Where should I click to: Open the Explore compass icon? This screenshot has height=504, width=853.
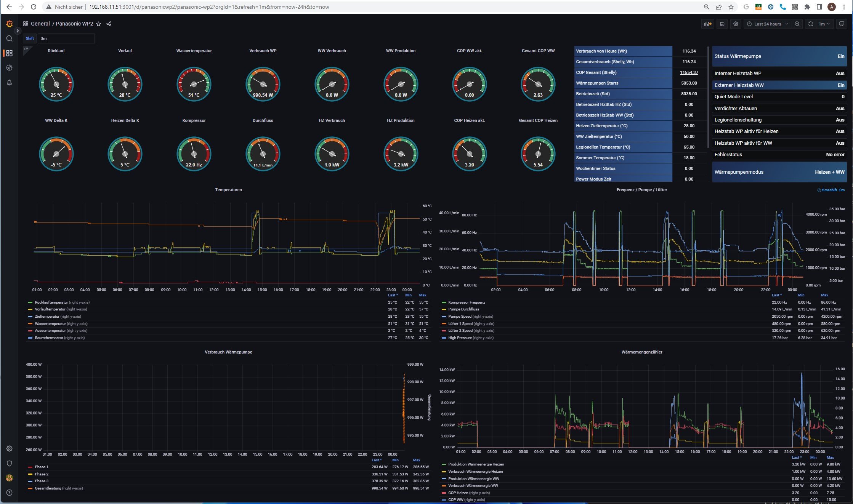(x=9, y=68)
